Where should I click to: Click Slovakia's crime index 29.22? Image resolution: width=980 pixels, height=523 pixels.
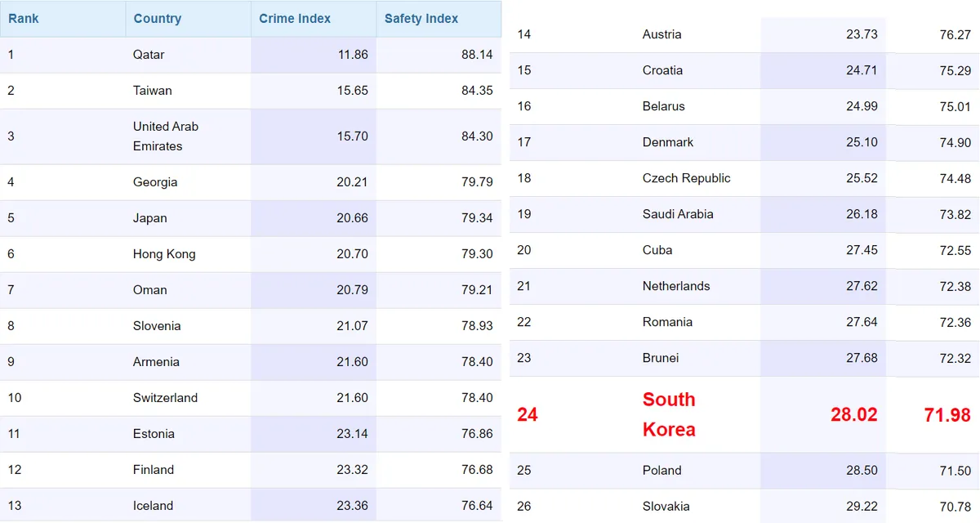(862, 507)
